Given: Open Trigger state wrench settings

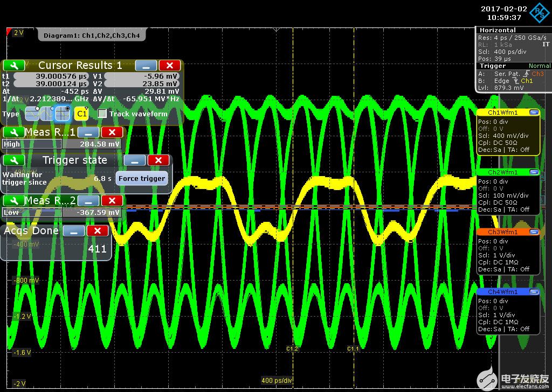Looking at the screenshot, I should [x=13, y=160].
